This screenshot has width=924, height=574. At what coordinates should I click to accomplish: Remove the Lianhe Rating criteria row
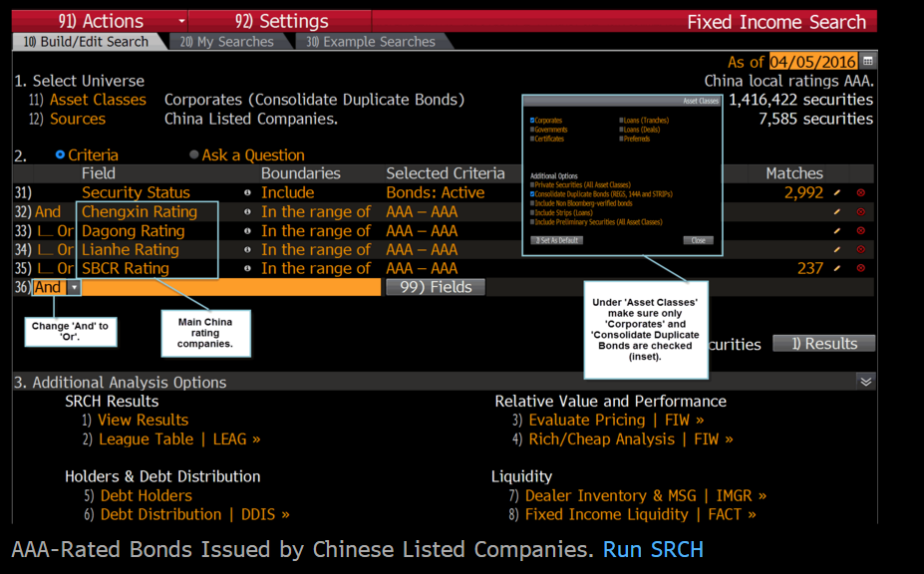click(861, 249)
